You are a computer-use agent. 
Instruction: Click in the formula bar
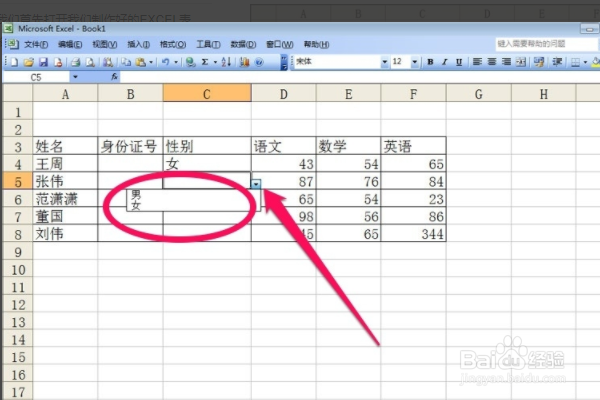(360, 77)
